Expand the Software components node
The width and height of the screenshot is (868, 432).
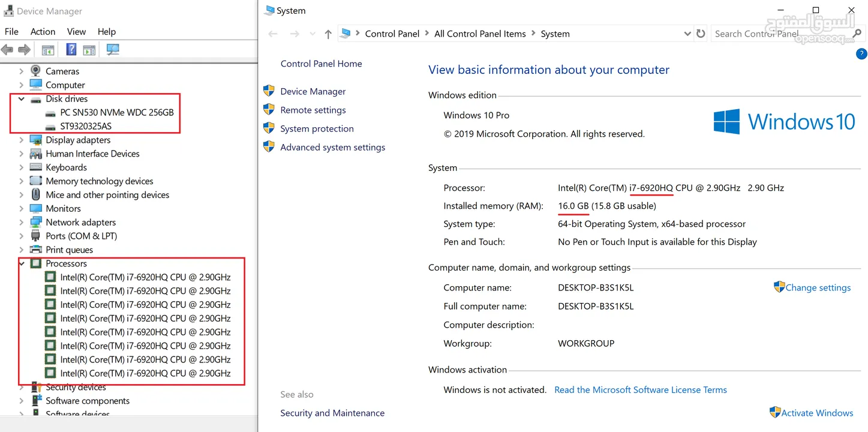click(22, 401)
